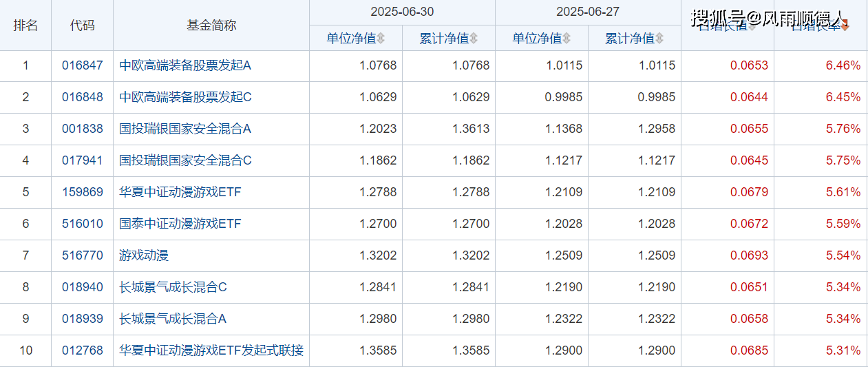Open 华夏中证动漫游戏ETF发起式联接 fund page
This screenshot has height=367, width=868.
click(x=211, y=350)
